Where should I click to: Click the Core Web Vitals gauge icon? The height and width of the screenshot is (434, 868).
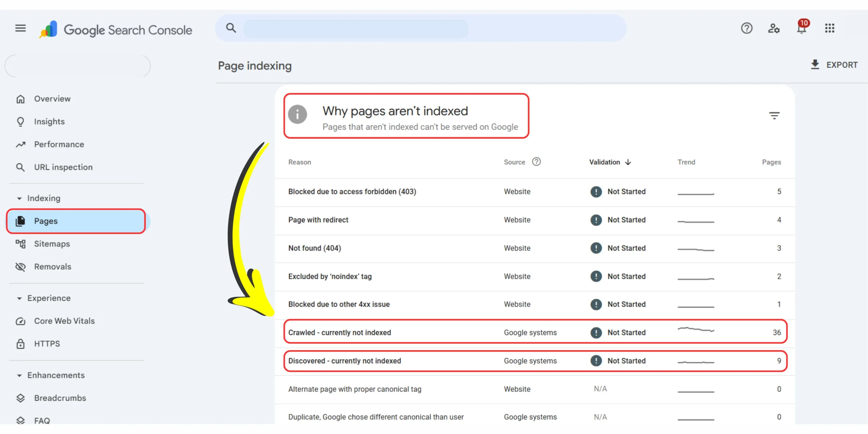(x=20, y=321)
